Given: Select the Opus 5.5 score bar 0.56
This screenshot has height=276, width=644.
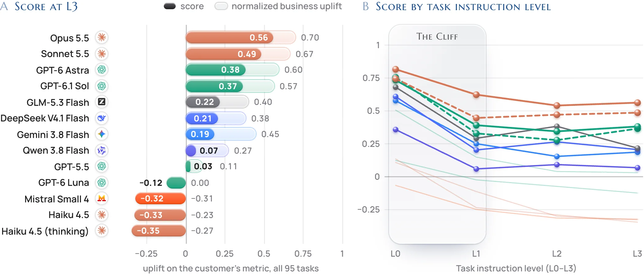Looking at the screenshot, I should coord(229,37).
